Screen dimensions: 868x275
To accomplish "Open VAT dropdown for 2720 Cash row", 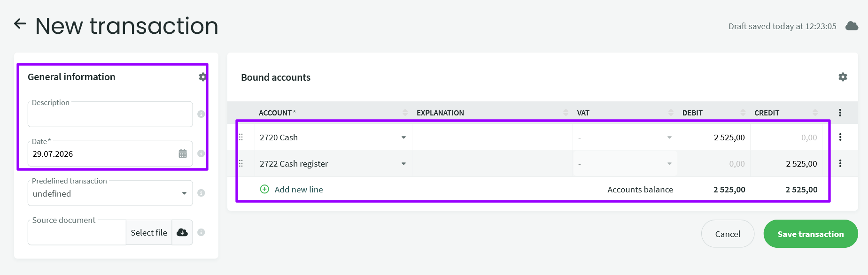I will point(669,137).
